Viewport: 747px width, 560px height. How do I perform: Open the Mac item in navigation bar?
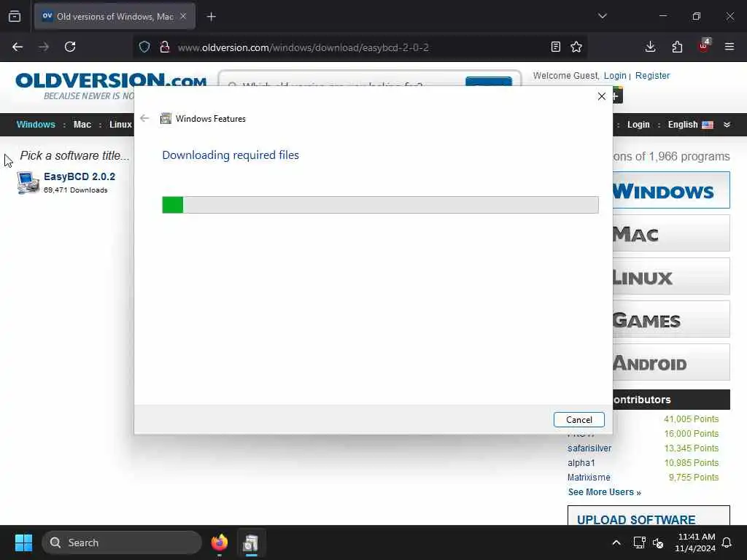[82, 124]
